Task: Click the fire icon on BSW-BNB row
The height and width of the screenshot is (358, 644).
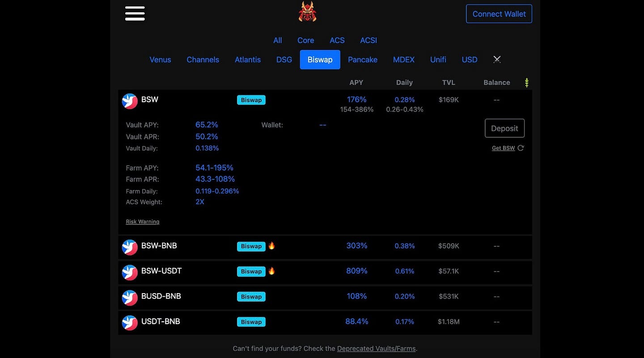Action: click(x=271, y=245)
